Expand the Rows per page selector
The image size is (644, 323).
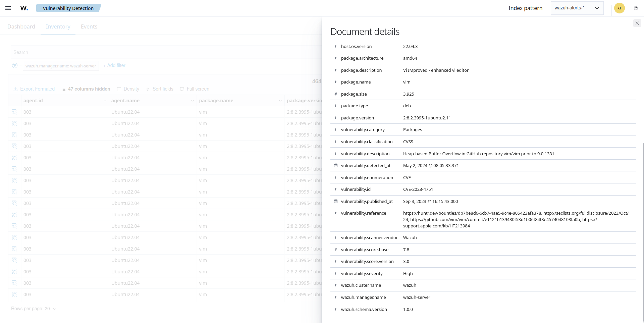click(34, 309)
